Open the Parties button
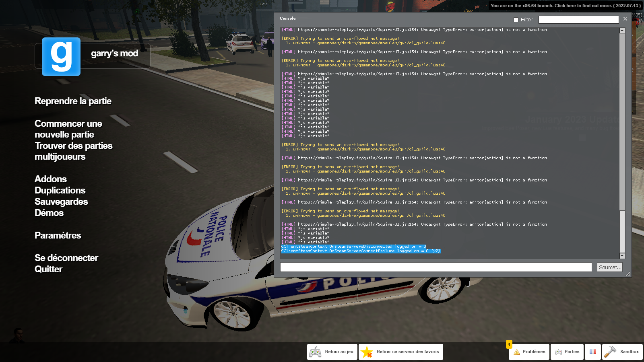Image resolution: width=644 pixels, height=362 pixels. click(567, 352)
